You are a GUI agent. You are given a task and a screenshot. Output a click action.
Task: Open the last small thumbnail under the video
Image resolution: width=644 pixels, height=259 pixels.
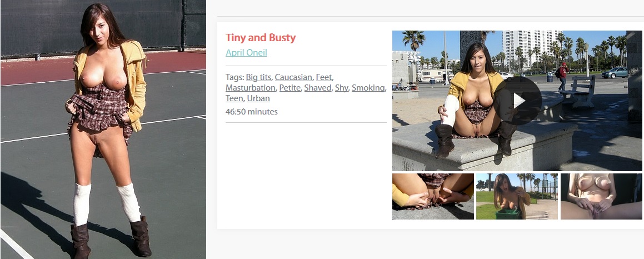(x=601, y=197)
